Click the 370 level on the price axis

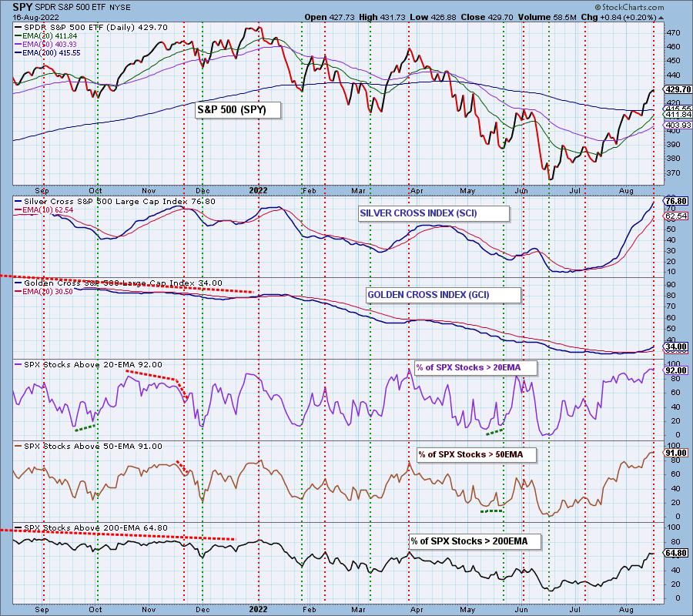[674, 172]
